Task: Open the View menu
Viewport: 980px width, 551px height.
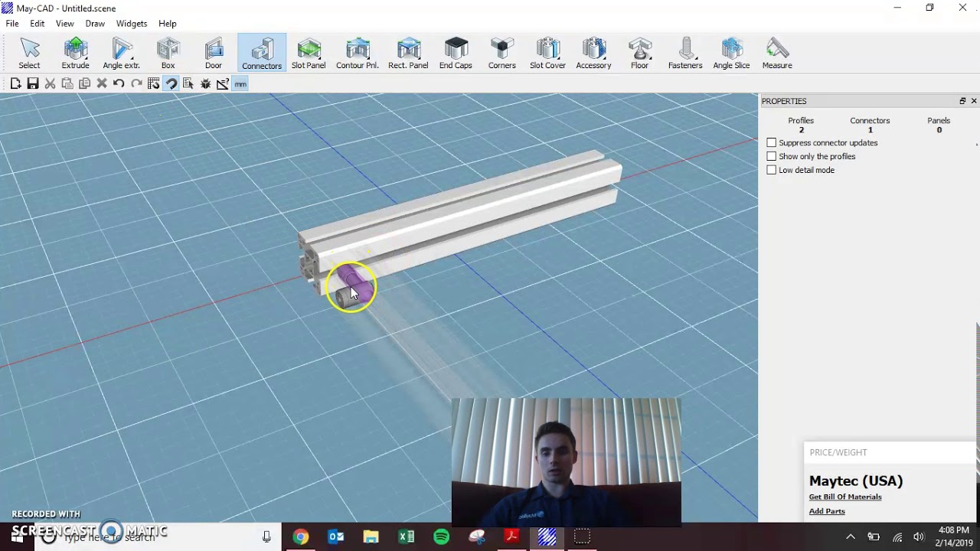Action: pos(65,24)
